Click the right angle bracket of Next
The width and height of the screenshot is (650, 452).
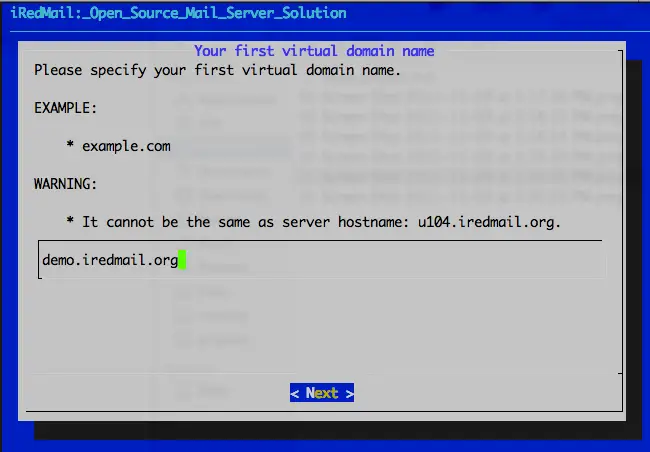tap(349, 393)
